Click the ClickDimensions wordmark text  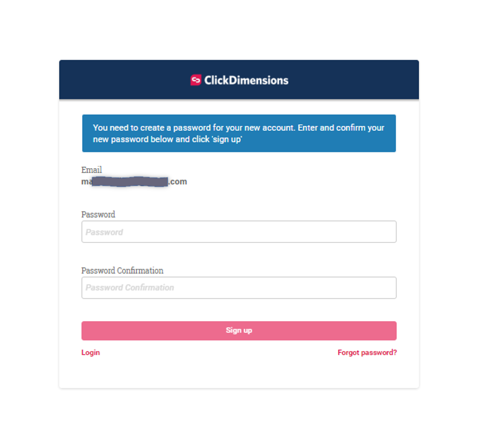coord(246,80)
